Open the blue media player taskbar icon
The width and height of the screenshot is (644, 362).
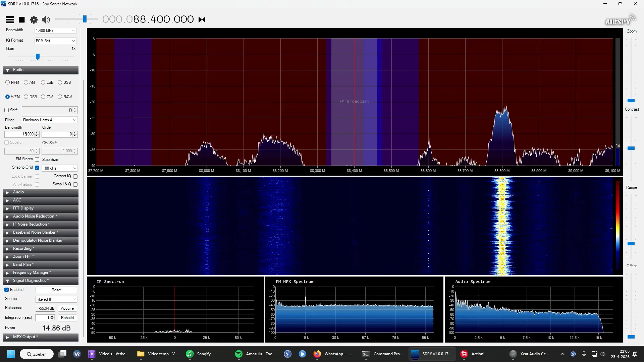coord(302,354)
